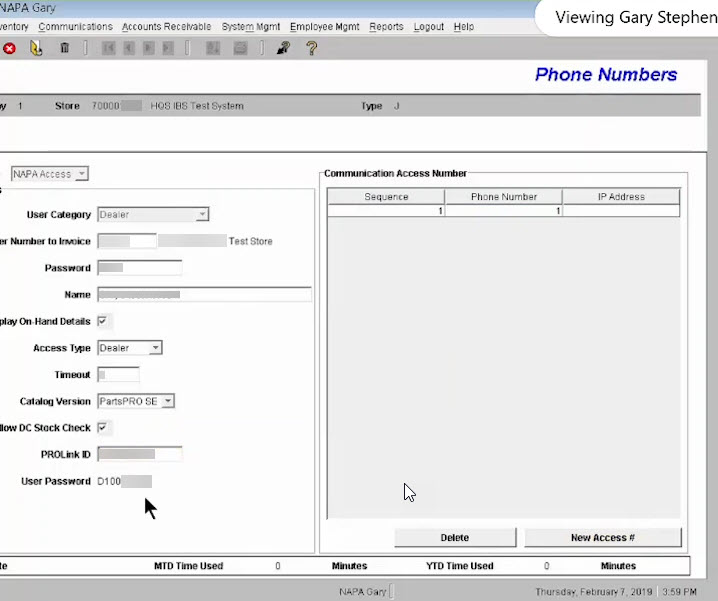
Task: Select the Phone Number cell in row 1
Action: tap(504, 211)
